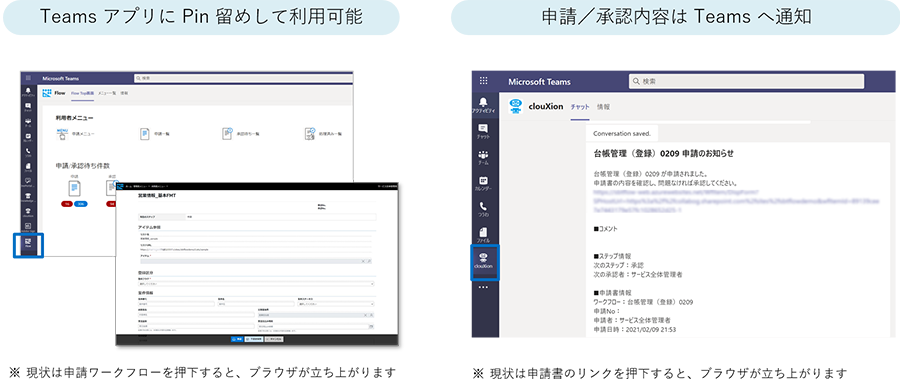900x385 pixels.
Task: Click 申請 document icon under 申請/承認待ち件数
Action: (x=75, y=188)
